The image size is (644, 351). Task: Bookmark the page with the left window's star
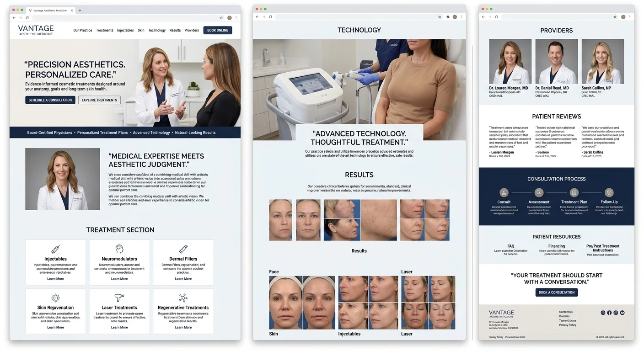221,18
